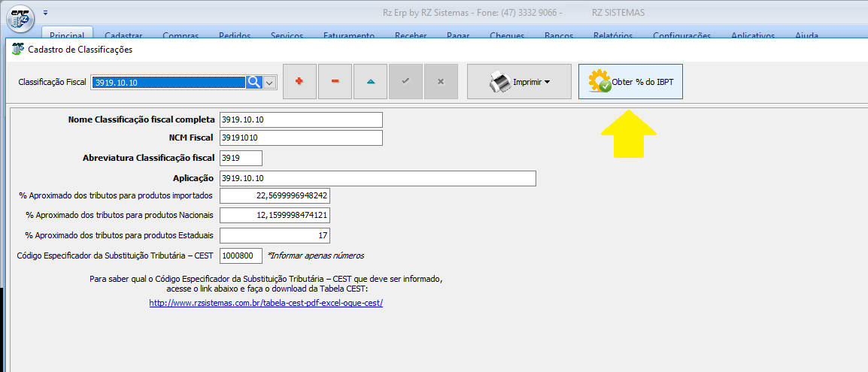The width and height of the screenshot is (868, 372).
Task: Click the NCM Fiscal input field
Action: pos(301,138)
